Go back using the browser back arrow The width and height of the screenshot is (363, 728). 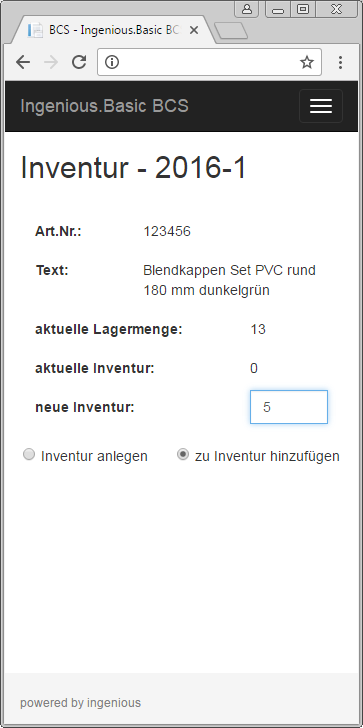(23, 62)
